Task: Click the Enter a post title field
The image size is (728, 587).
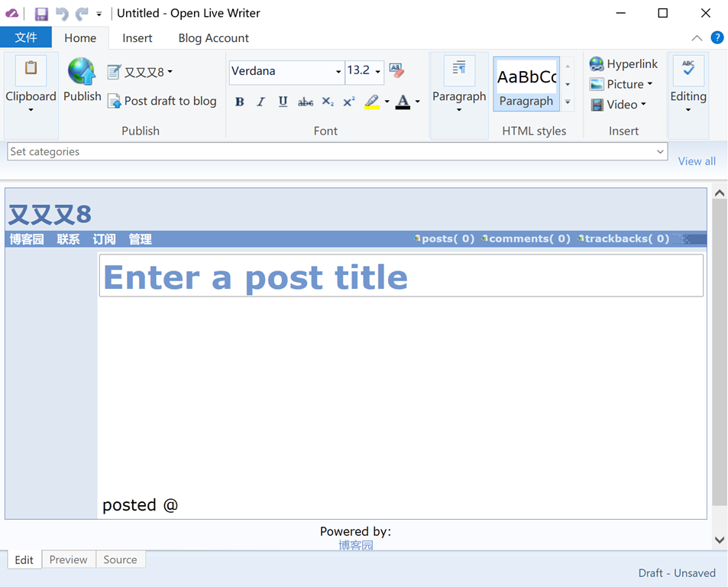Action: click(401, 276)
